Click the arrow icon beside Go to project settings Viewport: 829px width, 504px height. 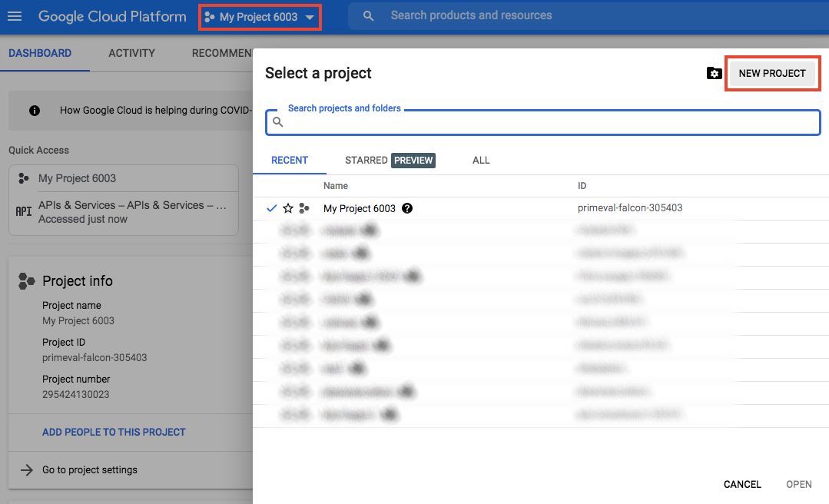pyautogui.click(x=26, y=469)
